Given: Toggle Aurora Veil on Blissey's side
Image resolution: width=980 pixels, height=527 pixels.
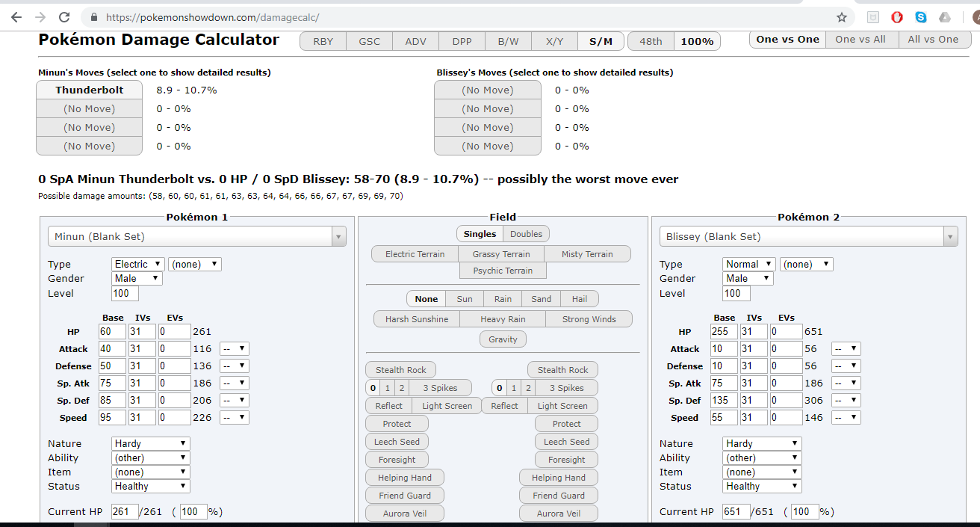Looking at the screenshot, I should tap(559, 514).
